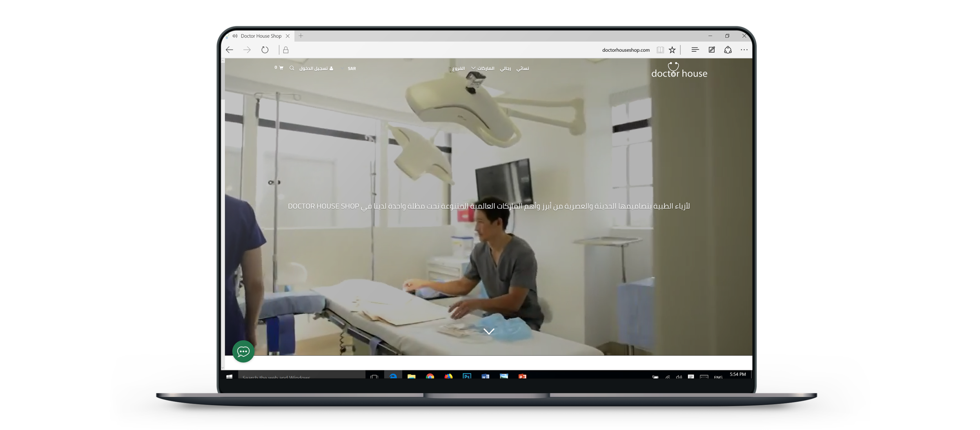Click the site search magnifier icon
Viewport: 980px width, 430px height.
[292, 68]
